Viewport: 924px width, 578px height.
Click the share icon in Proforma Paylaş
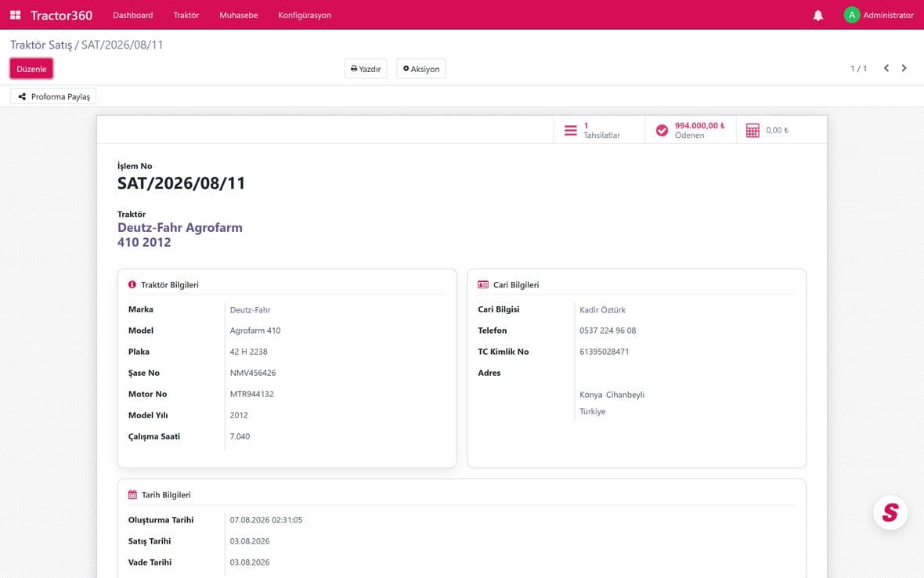point(22,96)
